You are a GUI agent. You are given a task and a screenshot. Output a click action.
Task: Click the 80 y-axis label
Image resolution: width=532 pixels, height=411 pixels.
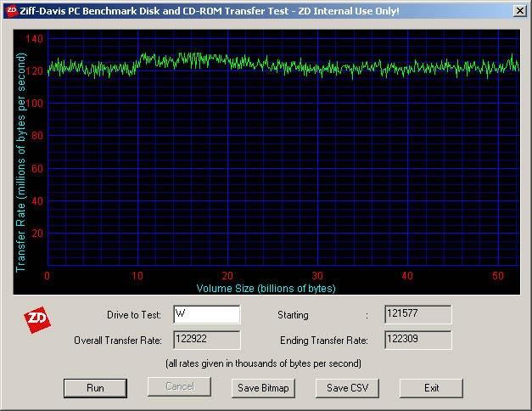click(x=37, y=136)
